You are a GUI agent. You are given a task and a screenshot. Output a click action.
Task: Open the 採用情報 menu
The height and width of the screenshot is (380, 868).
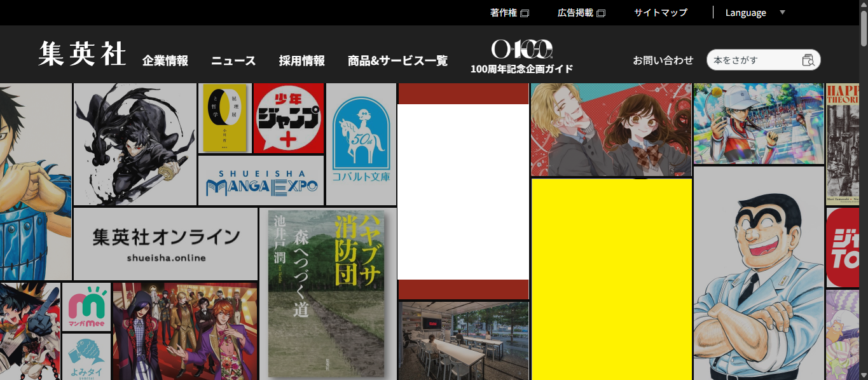tap(301, 61)
